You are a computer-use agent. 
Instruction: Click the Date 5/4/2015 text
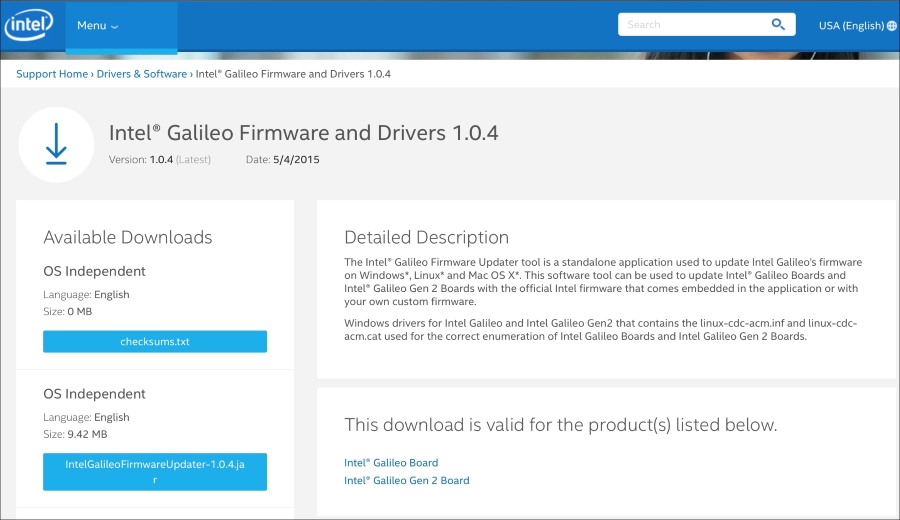click(282, 160)
